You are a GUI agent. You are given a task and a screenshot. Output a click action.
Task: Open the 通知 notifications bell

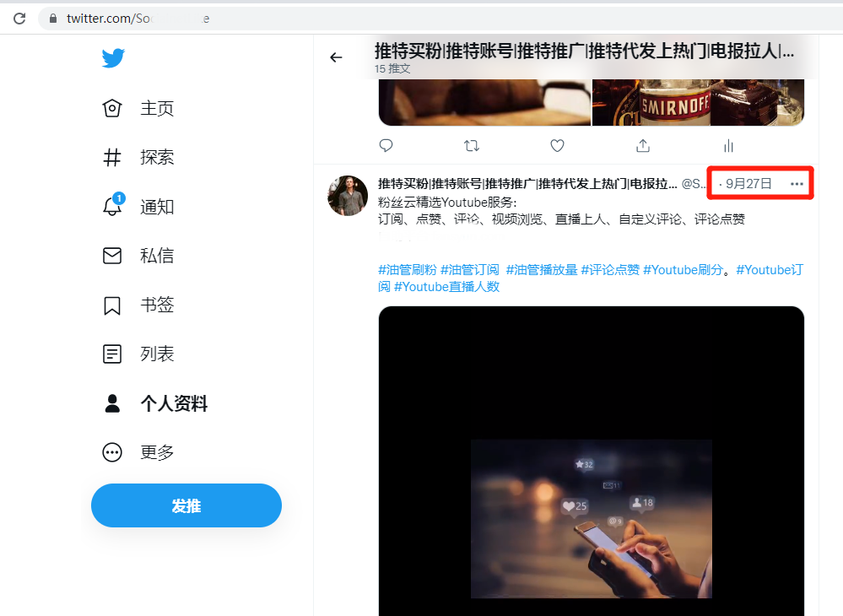pos(138,207)
